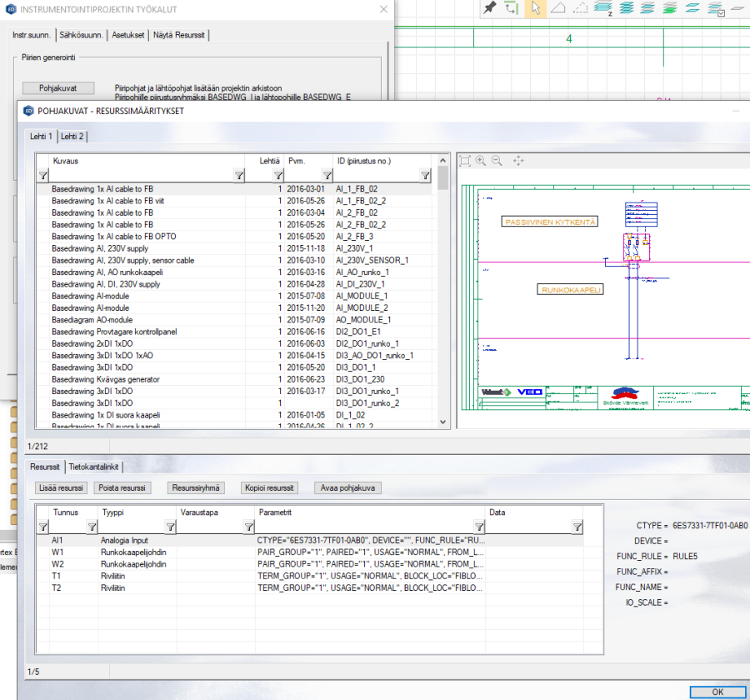Click the Lisää resurssi button

click(62, 487)
